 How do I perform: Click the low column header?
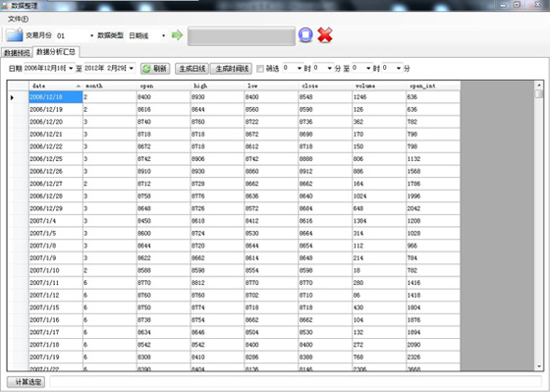(271, 85)
